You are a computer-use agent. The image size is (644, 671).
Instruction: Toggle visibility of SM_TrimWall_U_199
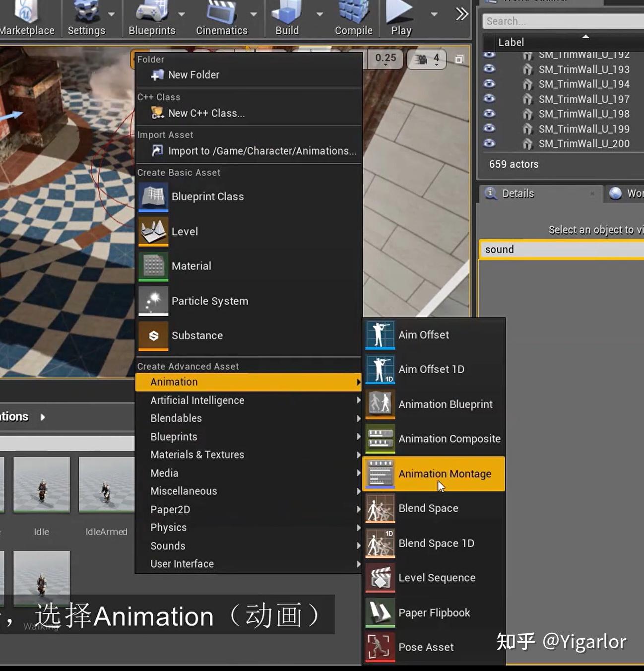489,129
